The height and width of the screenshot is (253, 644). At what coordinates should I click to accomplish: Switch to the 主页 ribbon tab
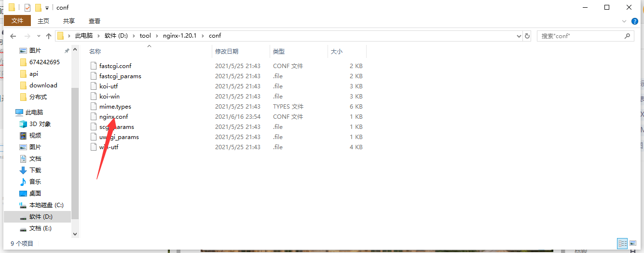43,21
